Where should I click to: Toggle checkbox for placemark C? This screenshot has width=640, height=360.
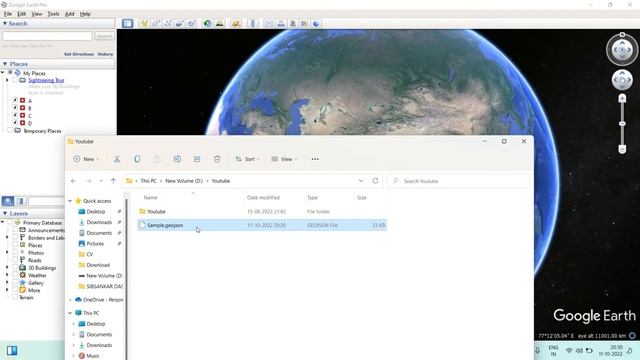tap(15, 115)
